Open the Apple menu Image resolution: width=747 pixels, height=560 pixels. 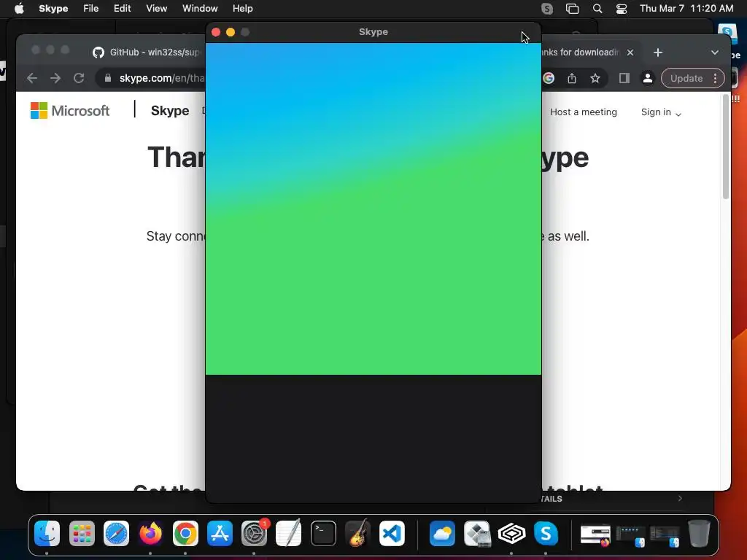coord(19,8)
